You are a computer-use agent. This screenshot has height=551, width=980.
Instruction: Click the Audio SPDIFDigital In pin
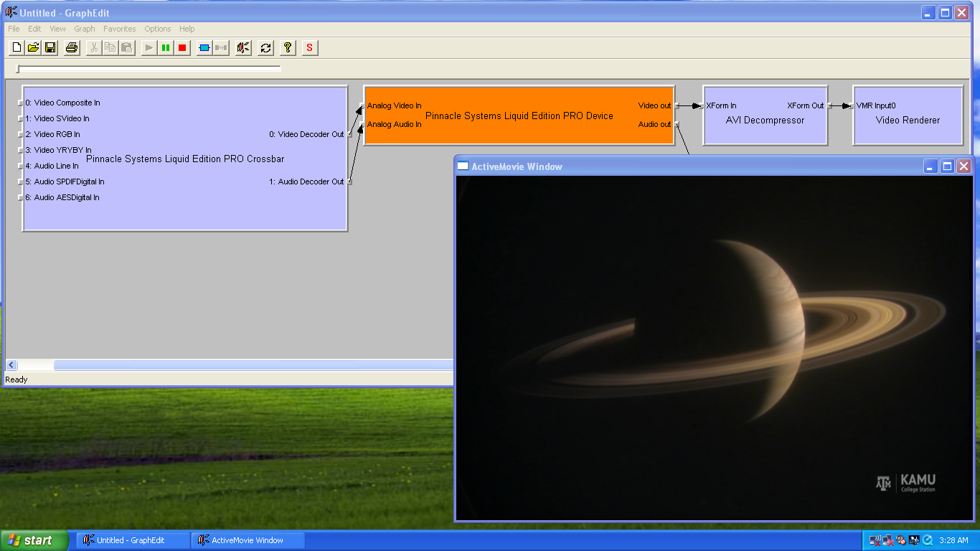20,182
